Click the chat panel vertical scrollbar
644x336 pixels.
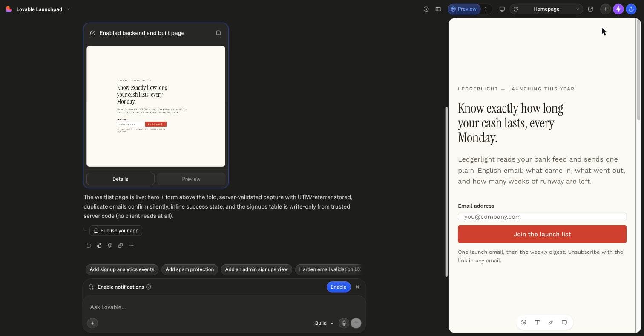(x=446, y=192)
